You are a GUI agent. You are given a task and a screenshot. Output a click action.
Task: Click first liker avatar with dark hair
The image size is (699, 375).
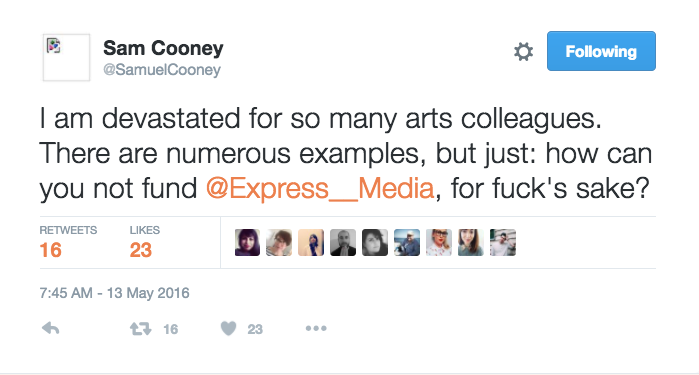pyautogui.click(x=247, y=243)
